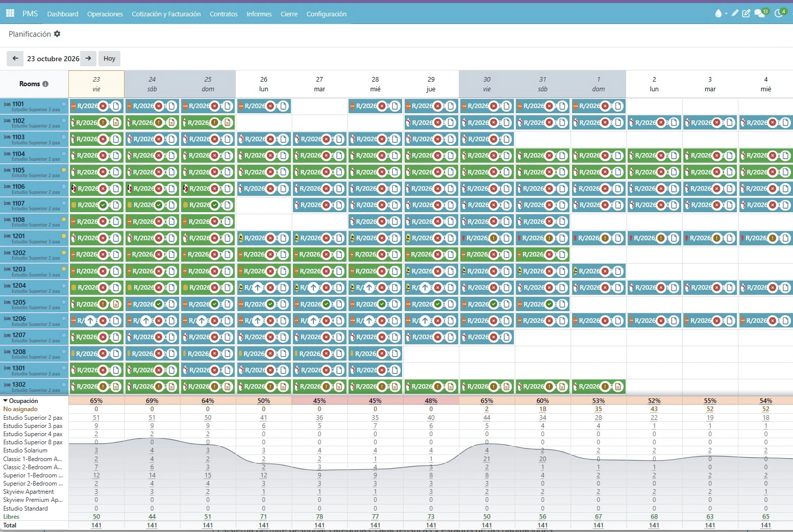Image resolution: width=793 pixels, height=532 pixels.
Task: Click red cancel icon on room 1101, Friday 23
Action: point(104,106)
